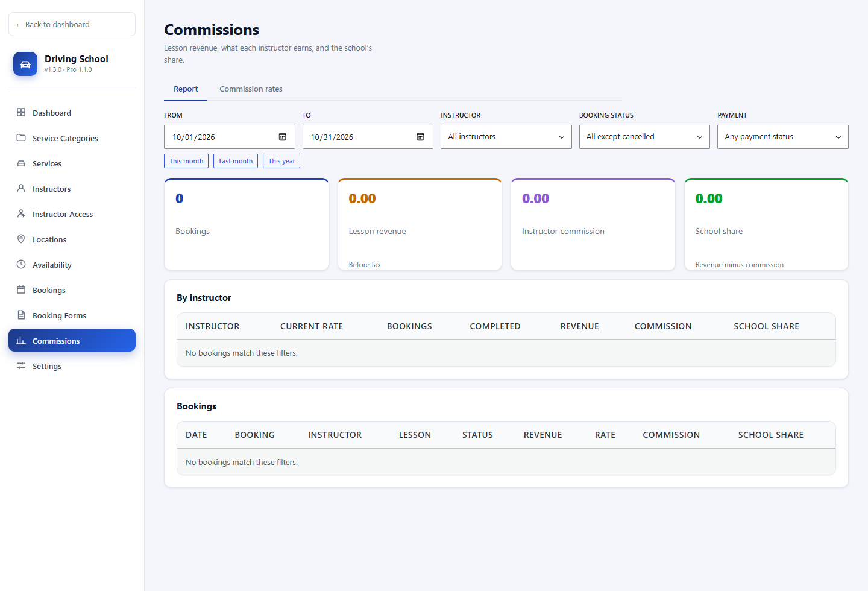Click the This month button
This screenshot has width=868, height=591.
click(x=186, y=161)
